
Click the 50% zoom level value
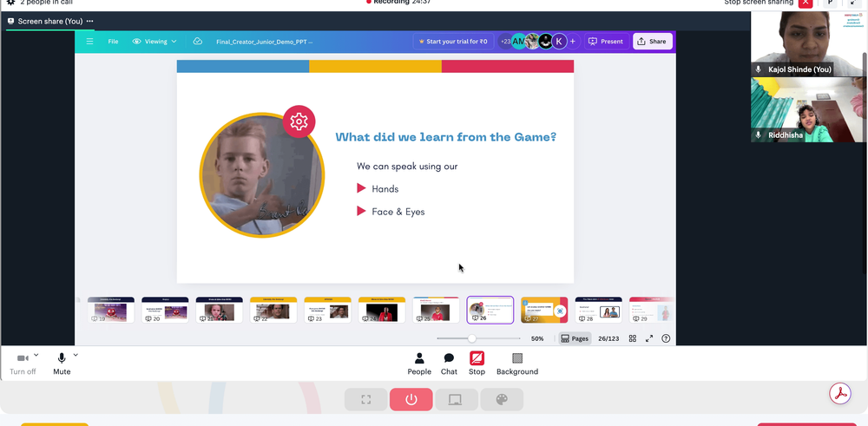tap(537, 338)
